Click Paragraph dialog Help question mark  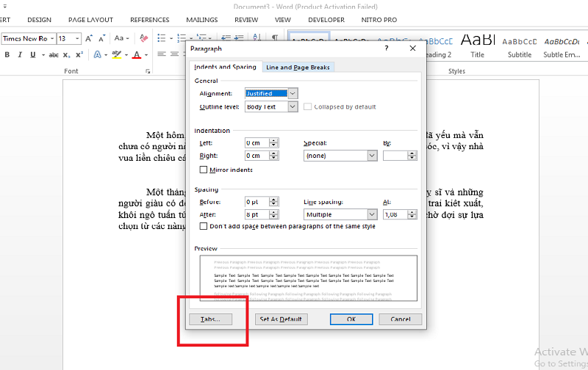387,48
